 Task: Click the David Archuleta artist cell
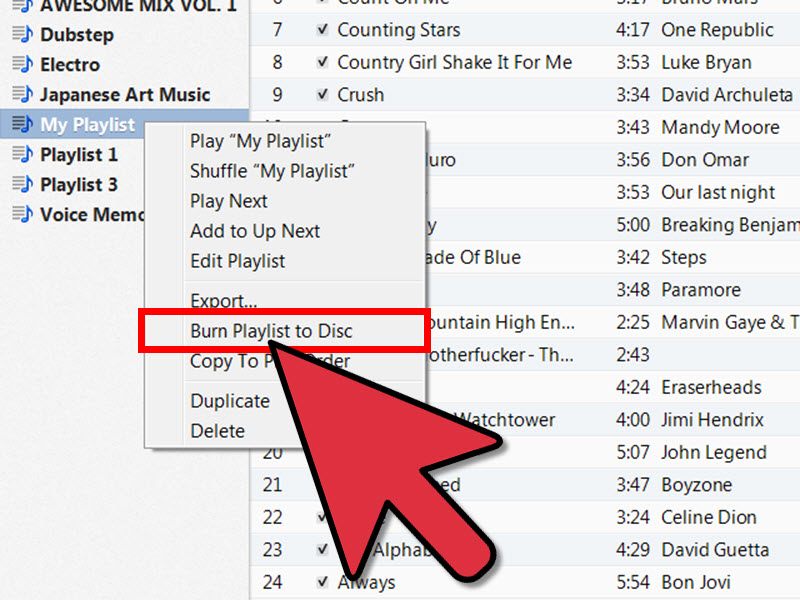coord(727,95)
